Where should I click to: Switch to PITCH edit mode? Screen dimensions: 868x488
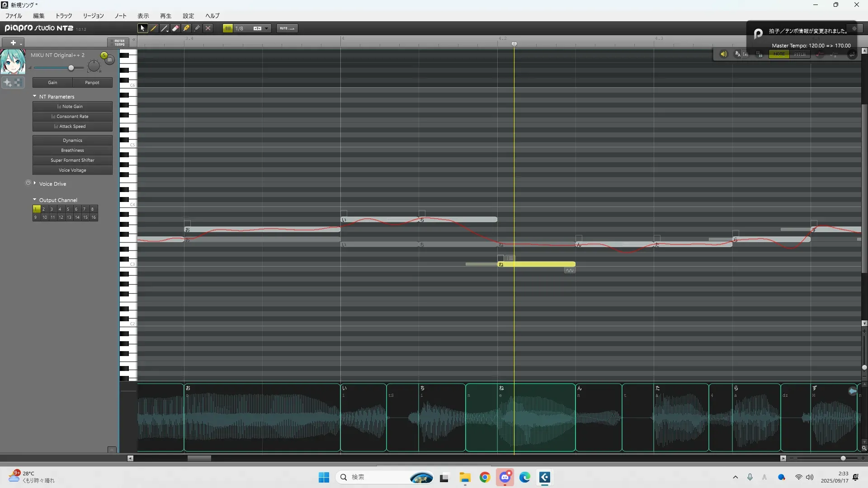coord(800,54)
